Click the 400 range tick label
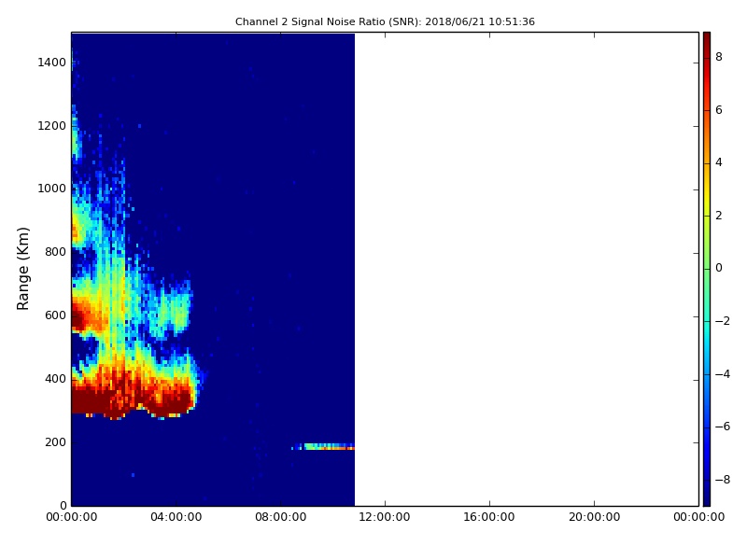747x560 pixels. pos(55,379)
